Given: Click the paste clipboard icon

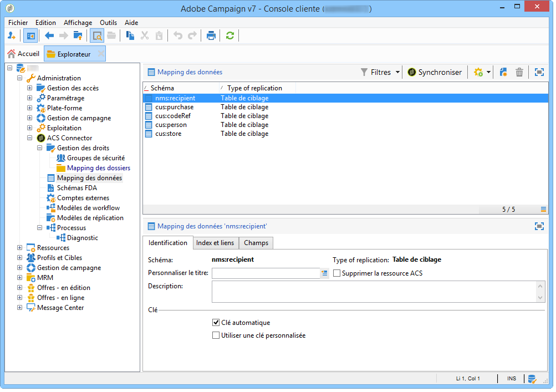Looking at the screenshot, I should click(x=159, y=36).
